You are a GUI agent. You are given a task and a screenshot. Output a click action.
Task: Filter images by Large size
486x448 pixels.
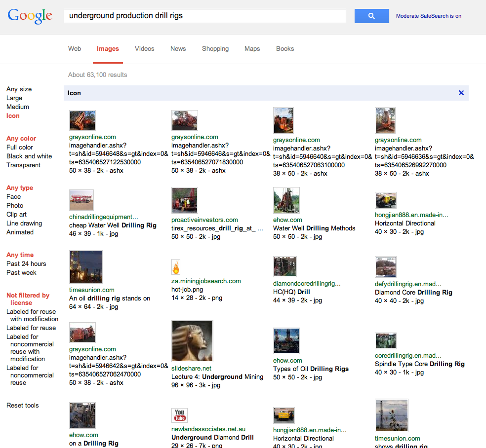[14, 98]
